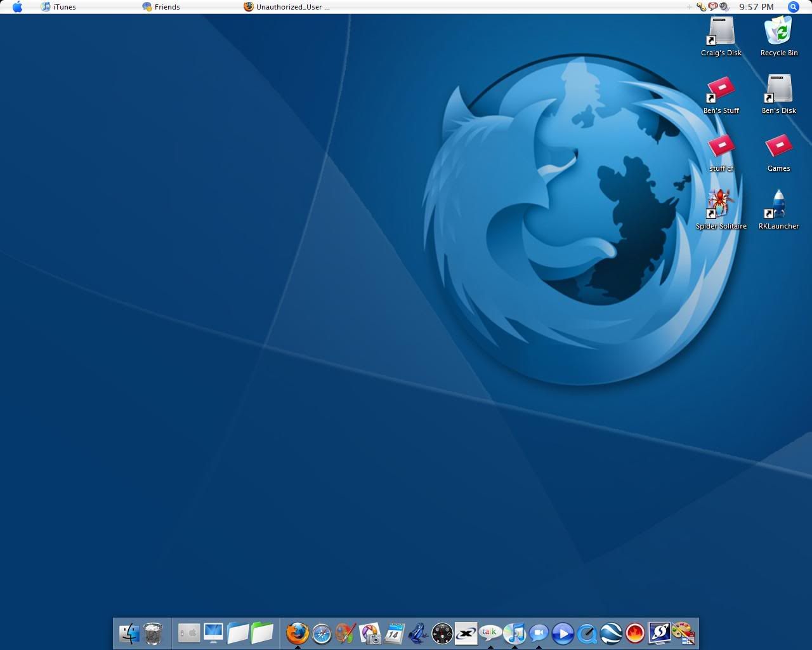Launch the blue play media player icon
This screenshot has height=650, width=812.
(563, 633)
